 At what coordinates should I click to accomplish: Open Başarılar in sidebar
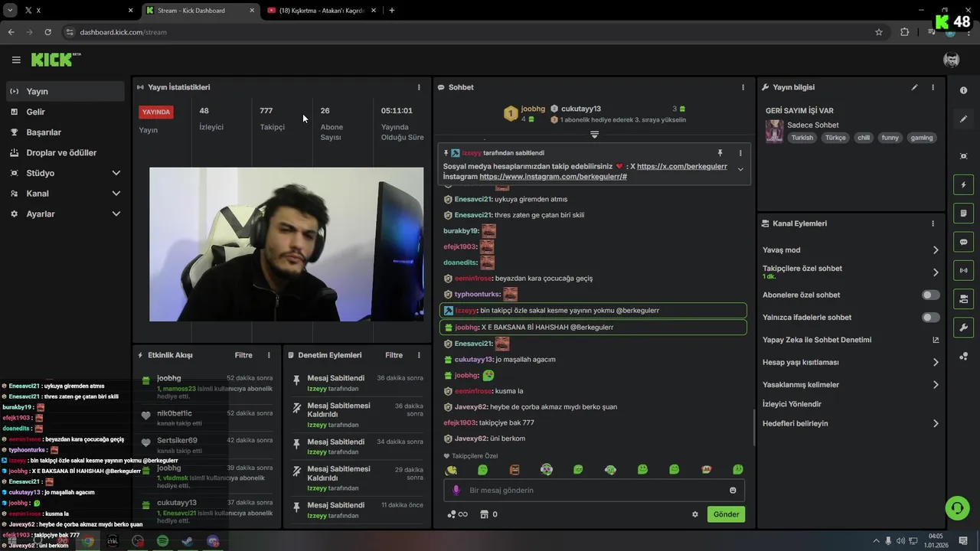pos(64,132)
